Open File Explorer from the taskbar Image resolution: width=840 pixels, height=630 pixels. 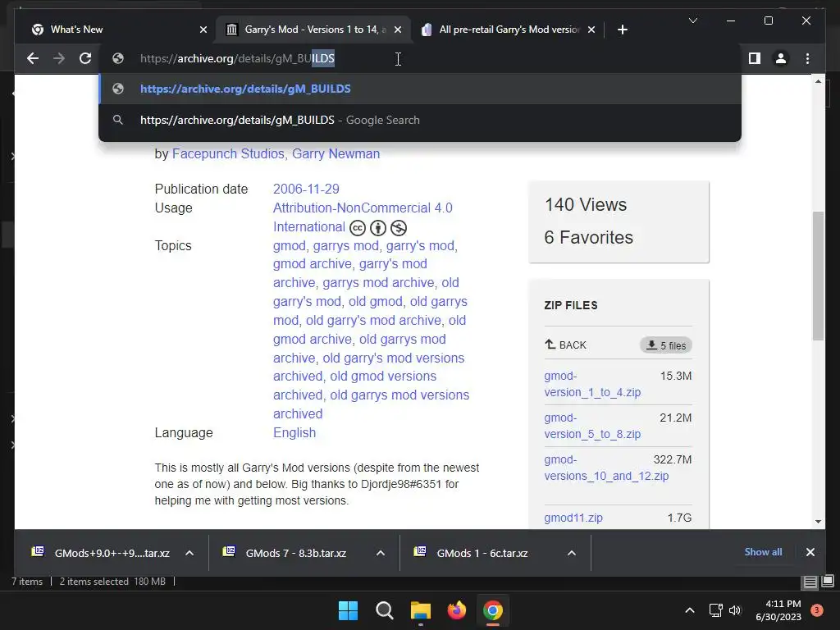pyautogui.click(x=421, y=610)
